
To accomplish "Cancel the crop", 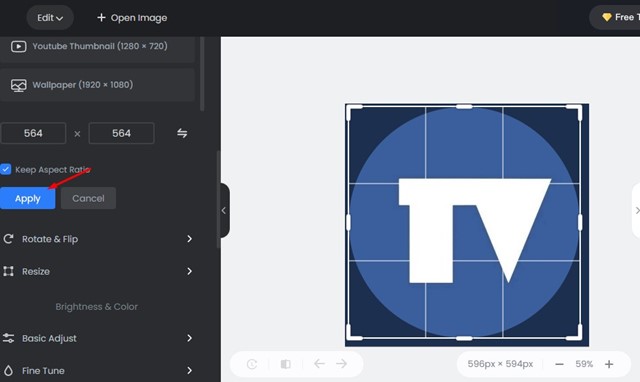I will 88,198.
